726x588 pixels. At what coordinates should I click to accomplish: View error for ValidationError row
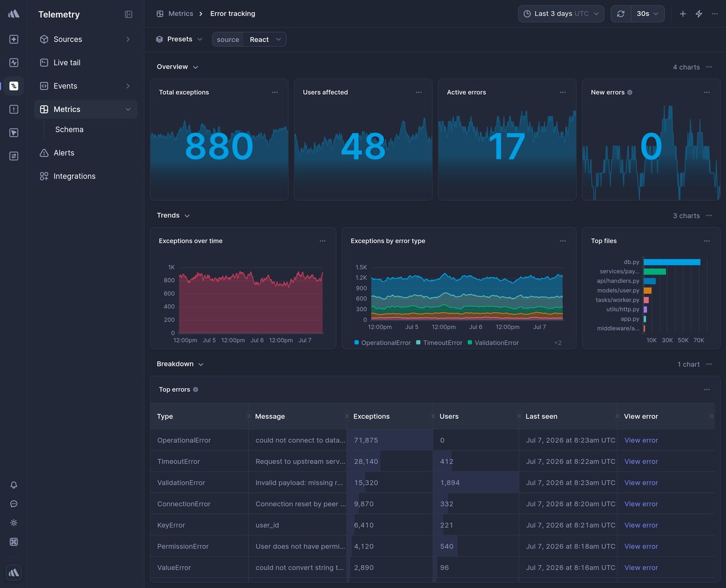(641, 483)
